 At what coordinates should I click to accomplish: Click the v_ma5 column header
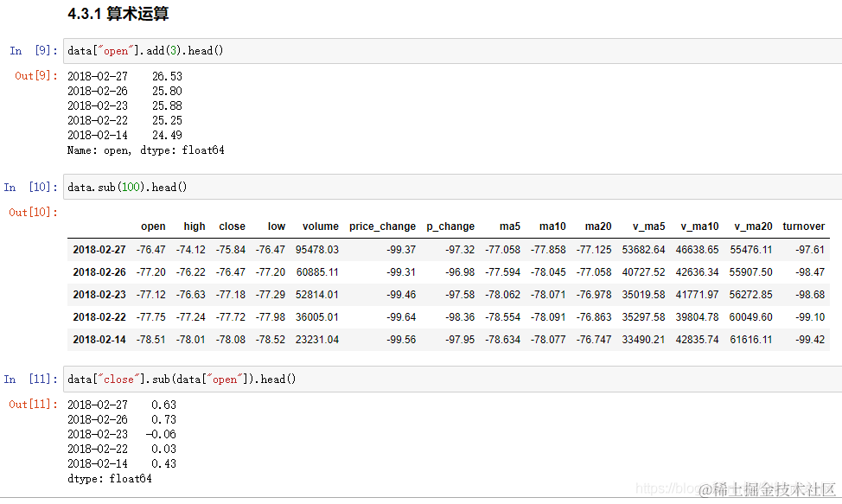click(x=648, y=226)
